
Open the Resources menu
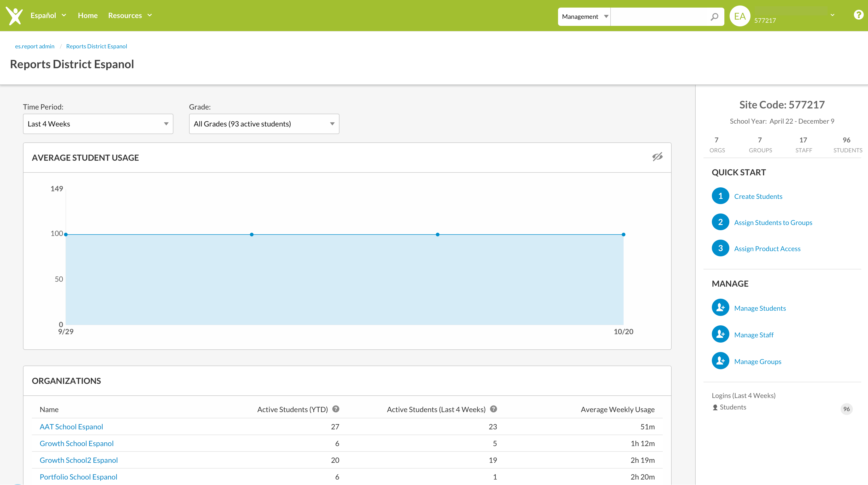pyautogui.click(x=130, y=15)
